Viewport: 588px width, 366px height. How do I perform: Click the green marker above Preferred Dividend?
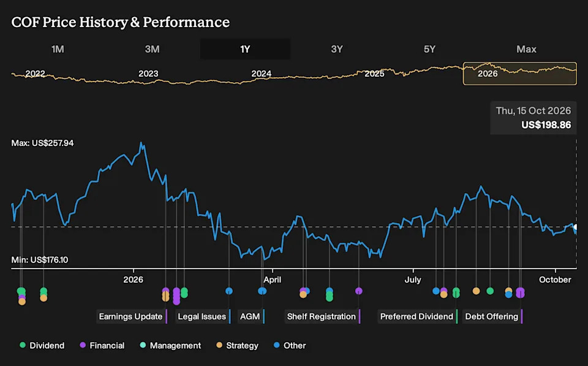click(456, 292)
